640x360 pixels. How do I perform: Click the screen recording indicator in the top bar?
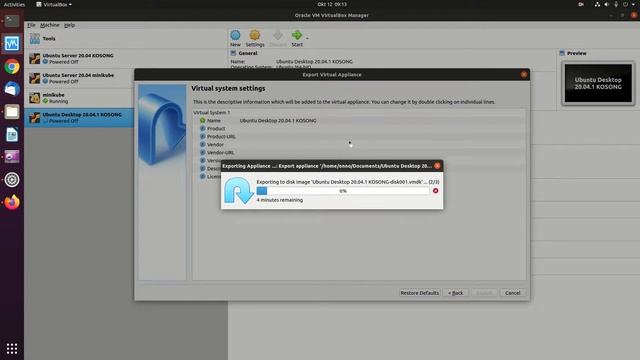pos(580,4)
